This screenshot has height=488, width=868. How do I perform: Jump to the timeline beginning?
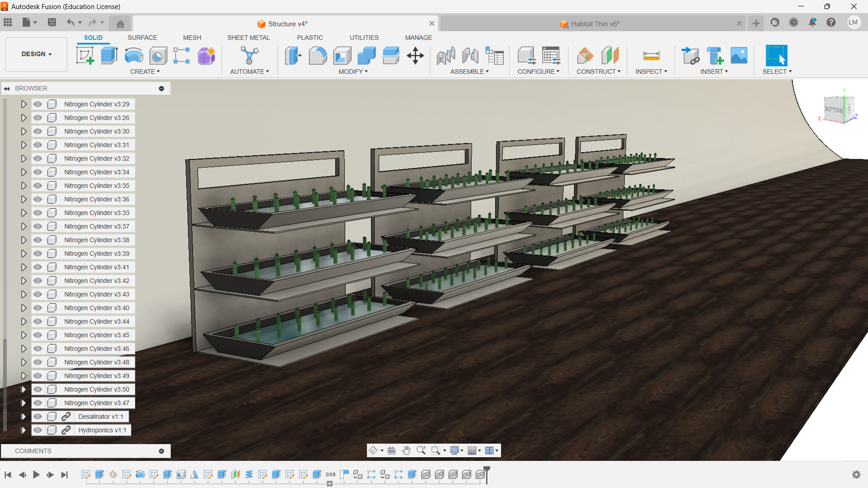coord(8,474)
